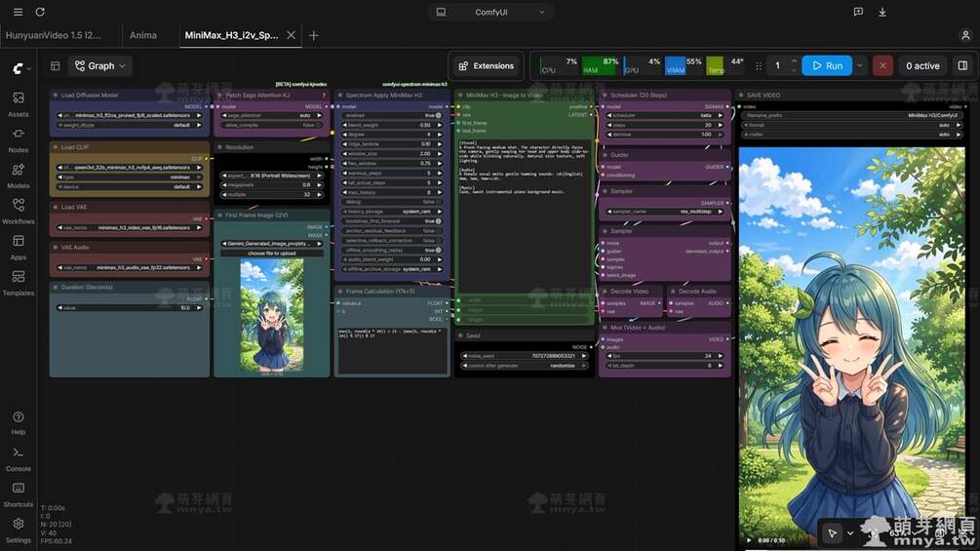View the 0 active jobs queue
This screenshot has width=980, height=551.
(922, 65)
